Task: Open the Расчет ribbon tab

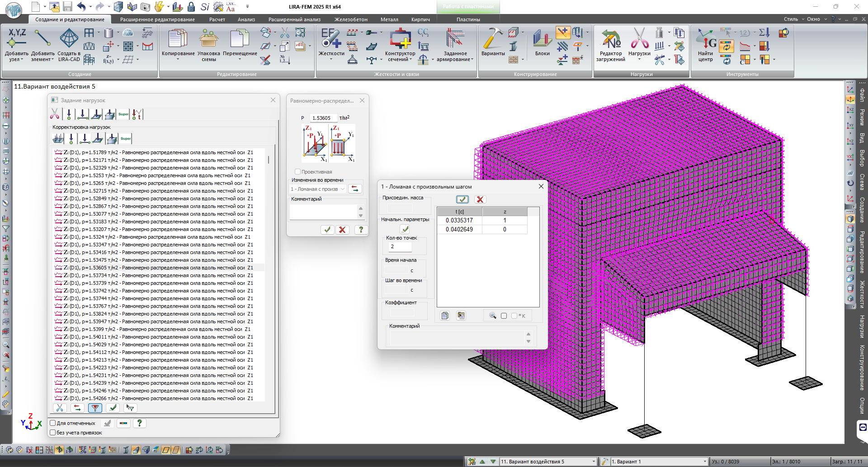Action: [x=217, y=19]
